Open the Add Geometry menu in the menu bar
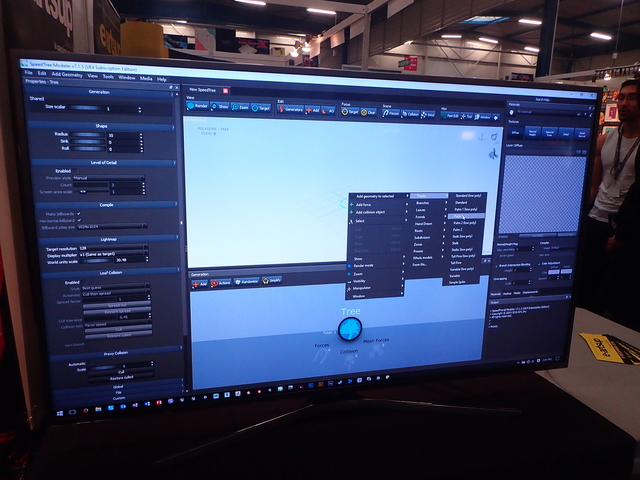The height and width of the screenshot is (480, 640). [x=66, y=74]
